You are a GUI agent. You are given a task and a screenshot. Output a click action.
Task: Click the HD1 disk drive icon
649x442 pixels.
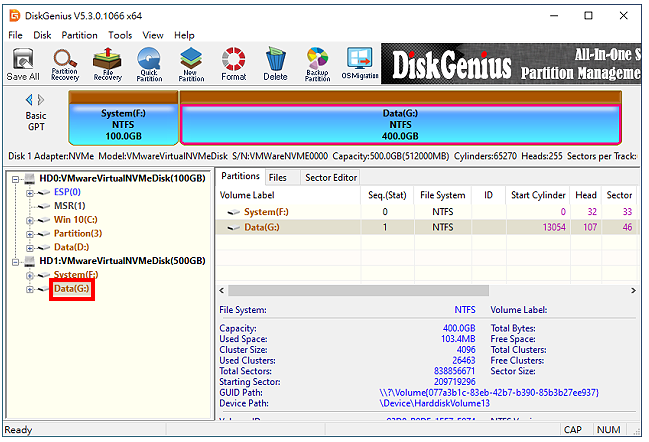[30, 261]
